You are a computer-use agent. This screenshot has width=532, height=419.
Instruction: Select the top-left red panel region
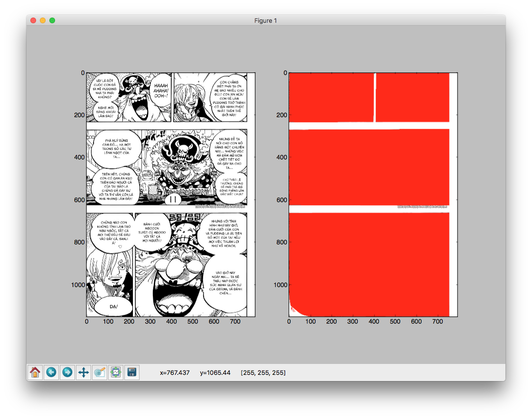click(x=331, y=98)
